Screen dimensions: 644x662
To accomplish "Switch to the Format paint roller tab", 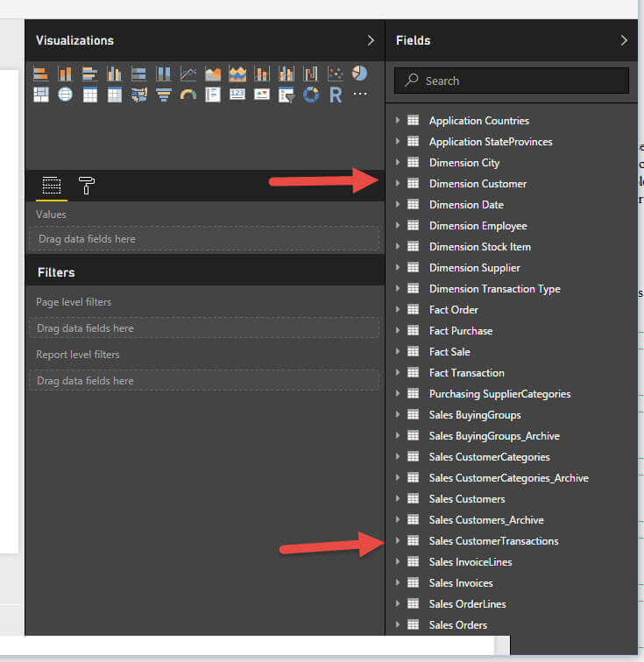I will click(86, 186).
